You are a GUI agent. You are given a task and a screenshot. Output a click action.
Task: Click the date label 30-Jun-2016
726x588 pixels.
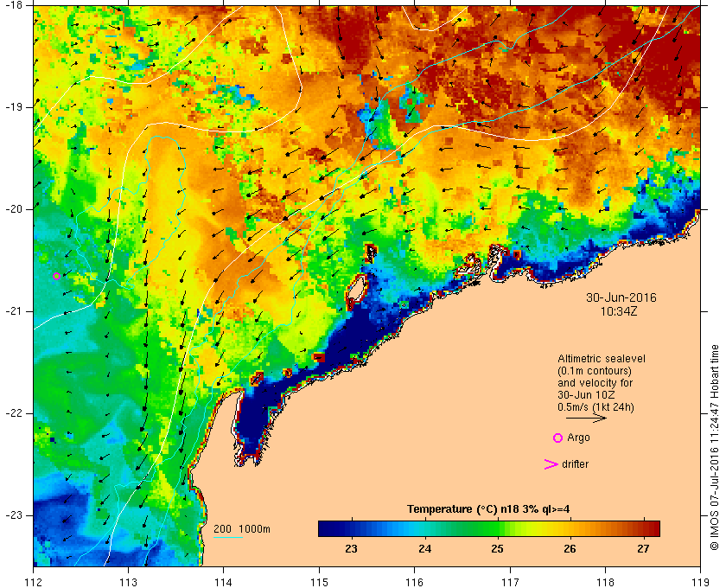click(621, 297)
